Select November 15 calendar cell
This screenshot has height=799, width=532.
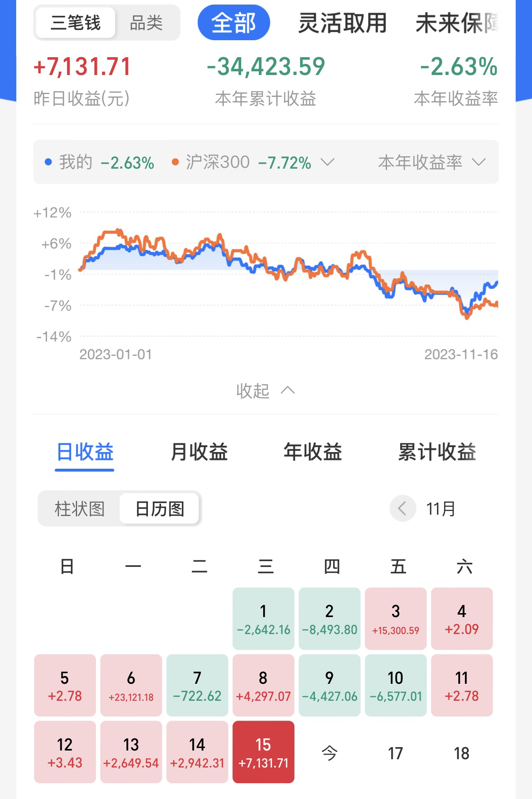pyautogui.click(x=264, y=752)
